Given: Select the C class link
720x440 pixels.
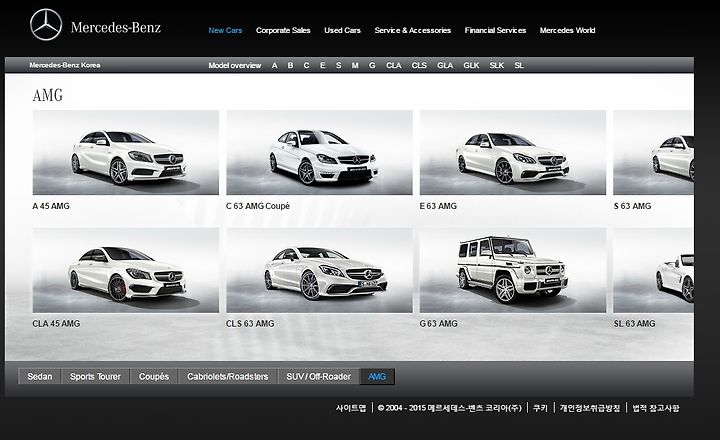Looking at the screenshot, I should (x=306, y=66).
